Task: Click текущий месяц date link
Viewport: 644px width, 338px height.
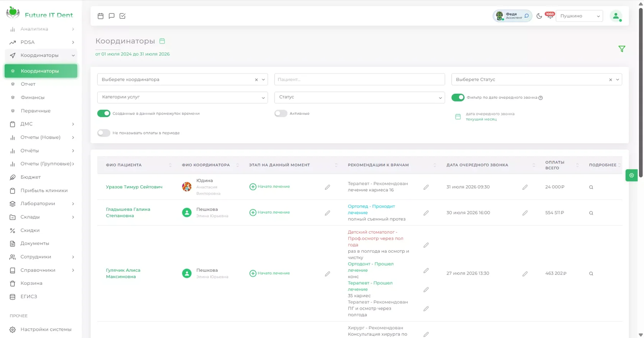Action: tap(481, 119)
